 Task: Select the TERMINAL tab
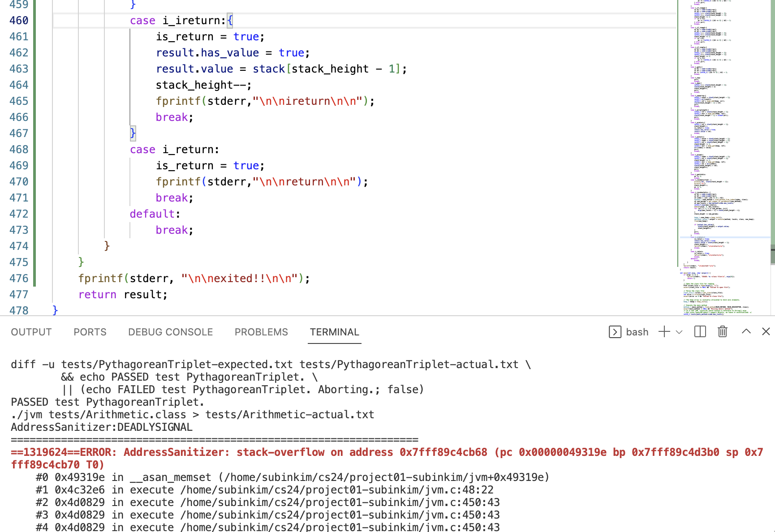point(334,332)
